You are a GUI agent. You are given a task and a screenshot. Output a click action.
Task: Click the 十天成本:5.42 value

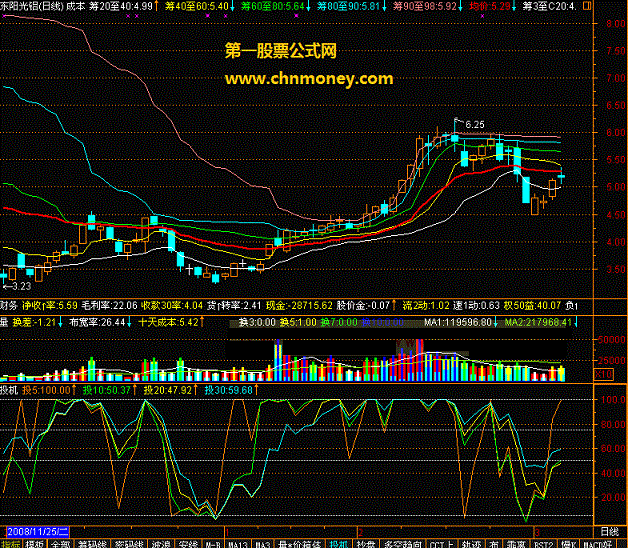168,322
